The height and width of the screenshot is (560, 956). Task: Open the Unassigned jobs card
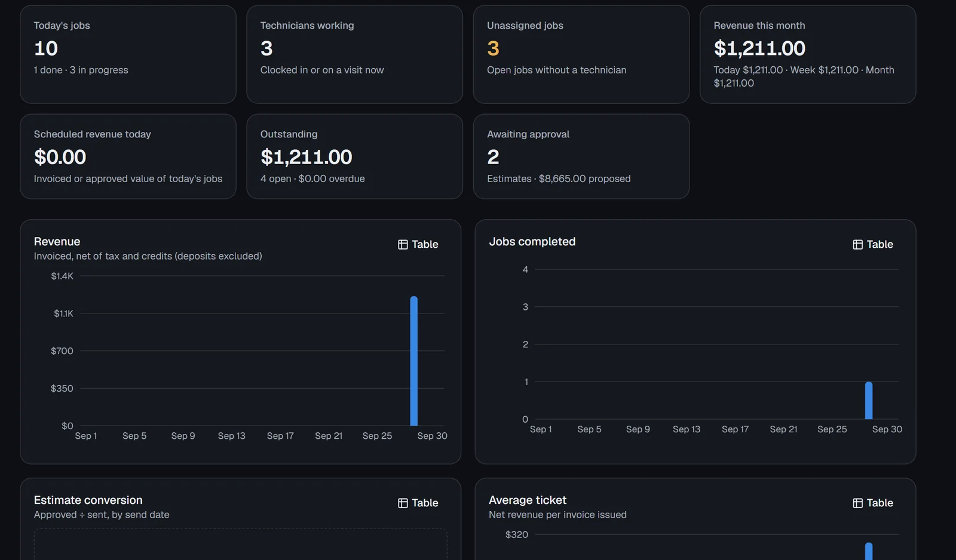click(x=581, y=54)
